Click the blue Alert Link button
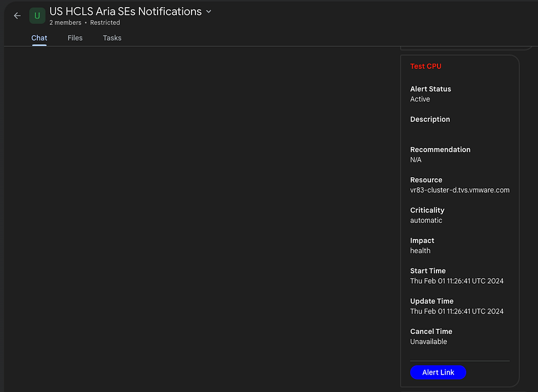 pyautogui.click(x=438, y=372)
